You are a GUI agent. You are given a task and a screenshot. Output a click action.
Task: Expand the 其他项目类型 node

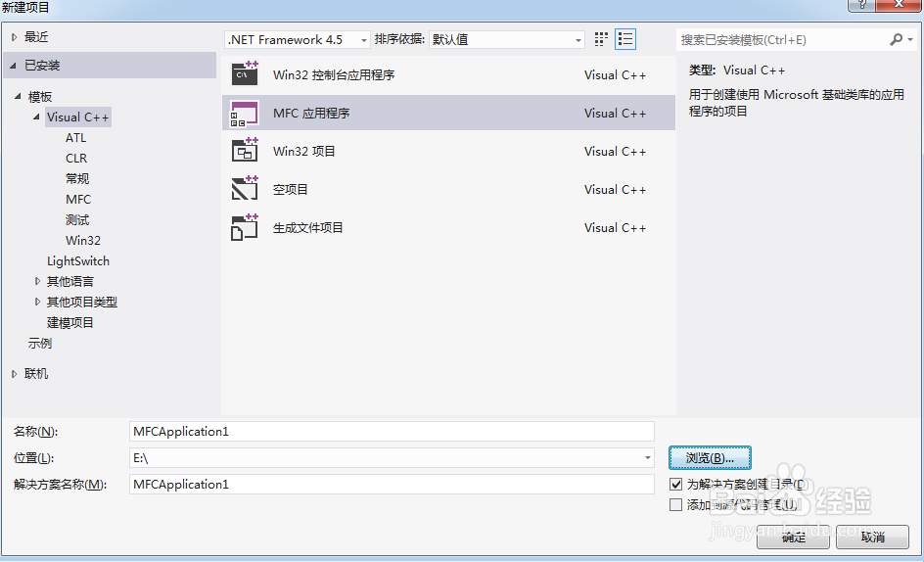[x=37, y=302]
